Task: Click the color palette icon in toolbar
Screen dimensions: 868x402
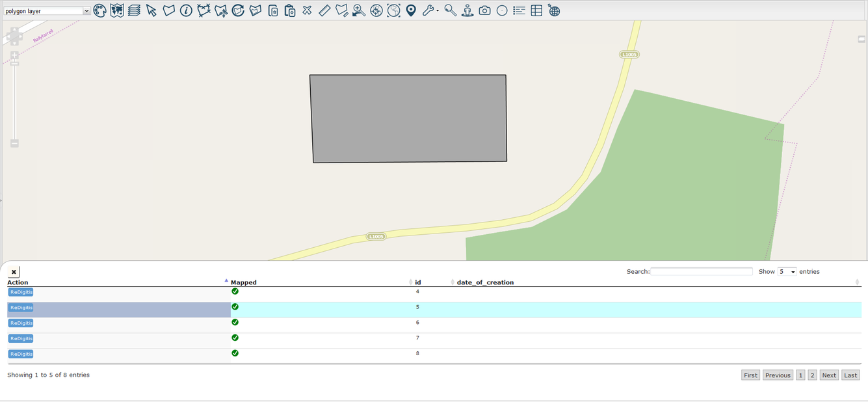Action: point(99,10)
